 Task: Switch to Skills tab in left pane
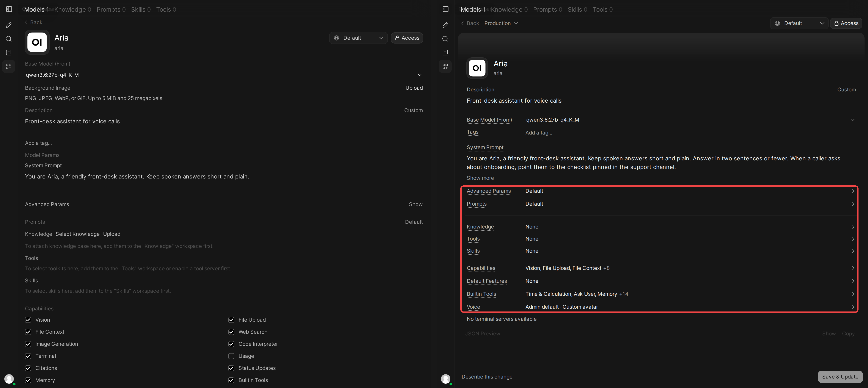click(141, 9)
